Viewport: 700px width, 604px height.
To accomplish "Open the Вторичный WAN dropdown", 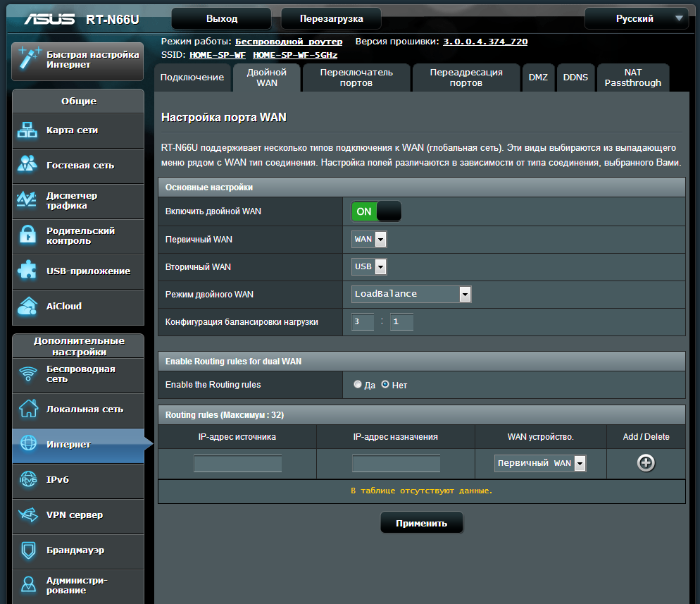I will click(369, 266).
